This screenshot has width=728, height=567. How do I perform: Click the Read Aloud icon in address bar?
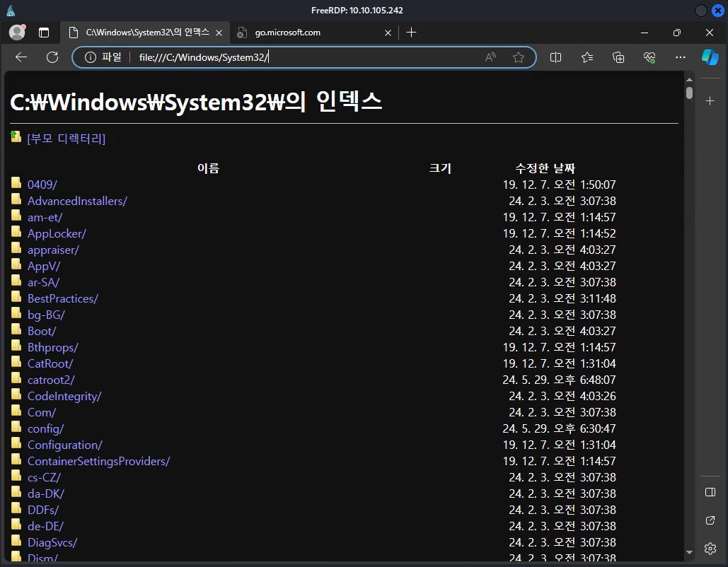tap(490, 57)
